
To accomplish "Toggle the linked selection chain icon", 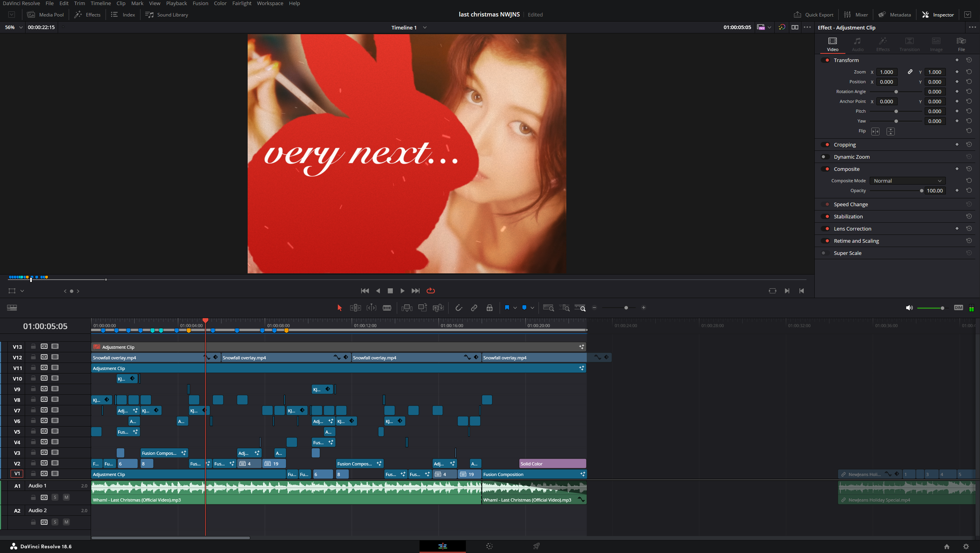I will (x=474, y=308).
